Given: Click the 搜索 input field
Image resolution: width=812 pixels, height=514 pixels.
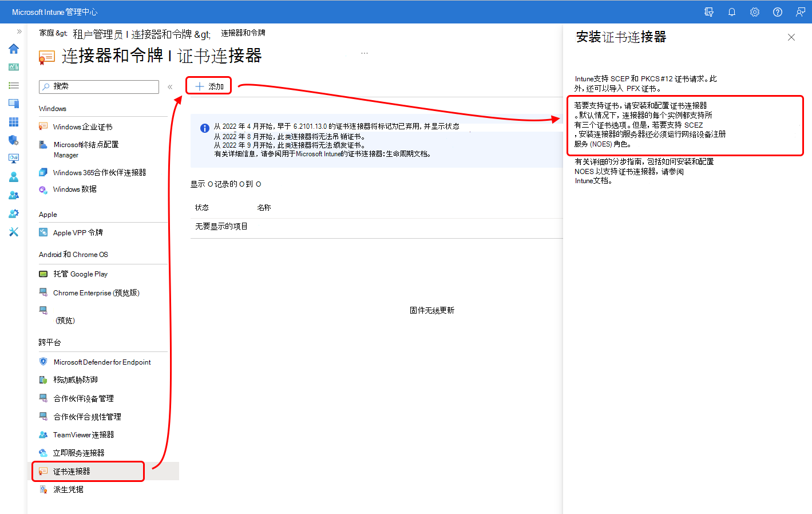Looking at the screenshot, I should coord(99,86).
